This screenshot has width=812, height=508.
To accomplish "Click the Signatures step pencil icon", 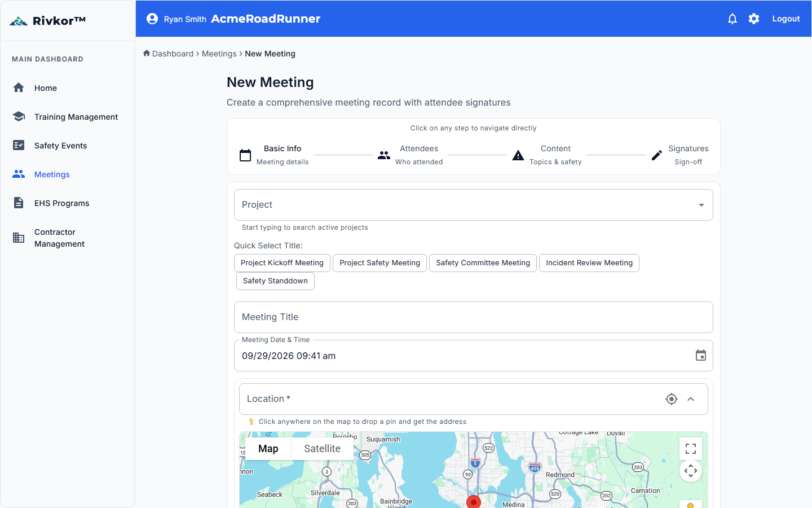I will tap(657, 155).
